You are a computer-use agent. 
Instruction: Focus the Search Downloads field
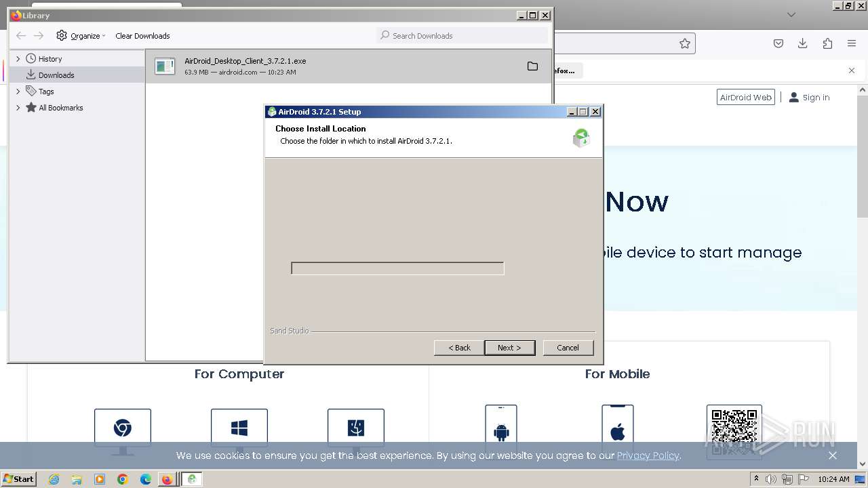click(x=462, y=35)
